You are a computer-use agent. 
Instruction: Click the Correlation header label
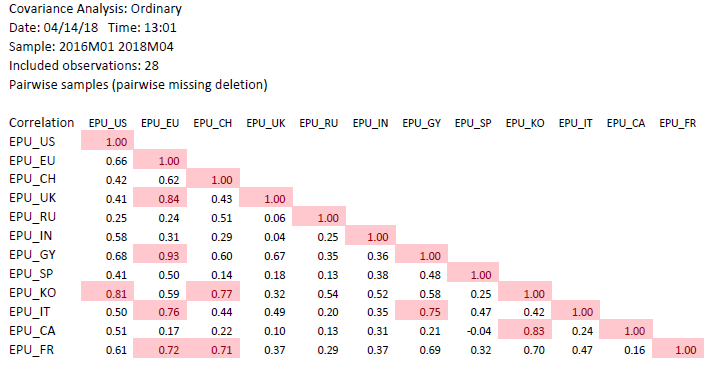click(42, 122)
